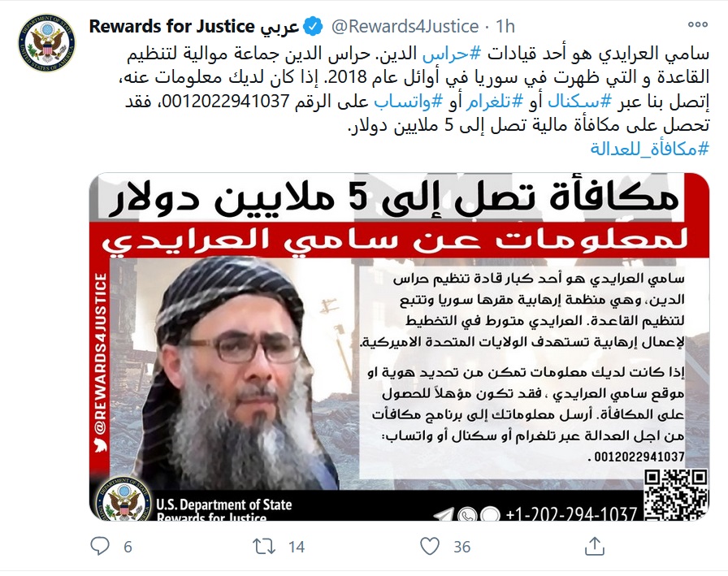Image resolution: width=728 pixels, height=576 pixels.
Task: Click the Department of State profile avatar
Action: (x=47, y=43)
